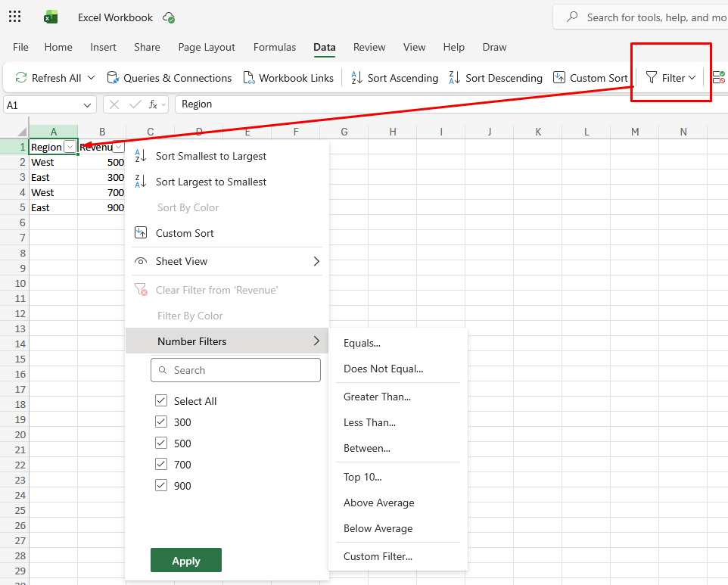Open the Draw tab
The image size is (728, 585).
click(494, 48)
